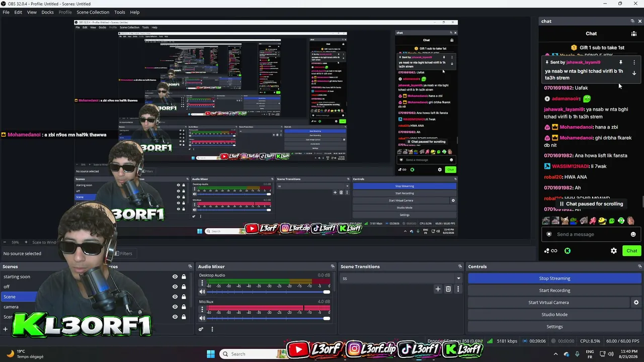Unpin the pinned chat message

click(x=621, y=62)
